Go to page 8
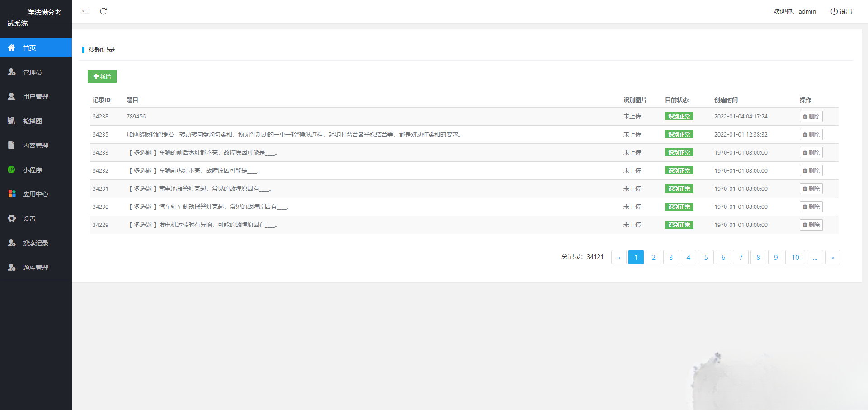The width and height of the screenshot is (868, 410). [x=758, y=257]
